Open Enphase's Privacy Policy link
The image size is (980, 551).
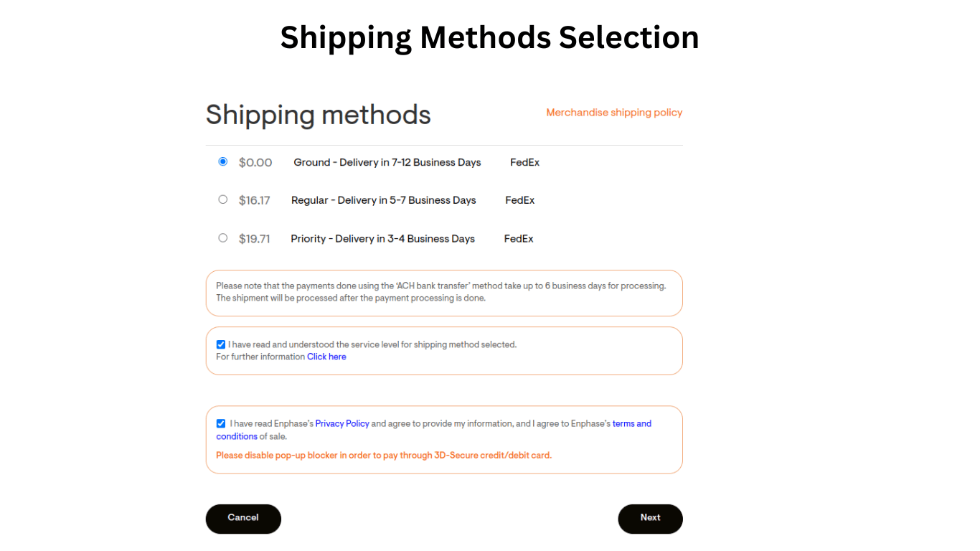point(342,423)
